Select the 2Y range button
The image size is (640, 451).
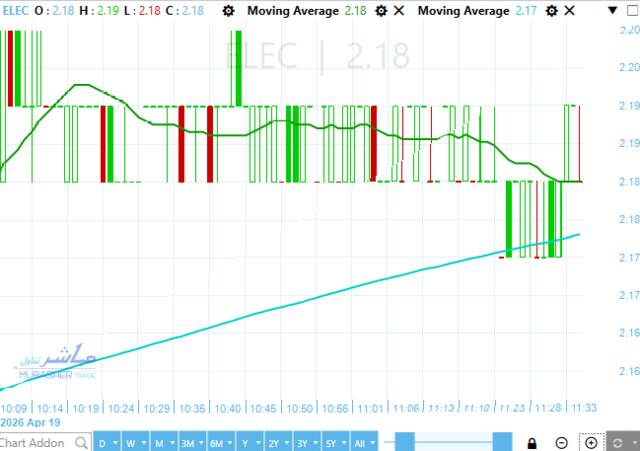pos(278,442)
